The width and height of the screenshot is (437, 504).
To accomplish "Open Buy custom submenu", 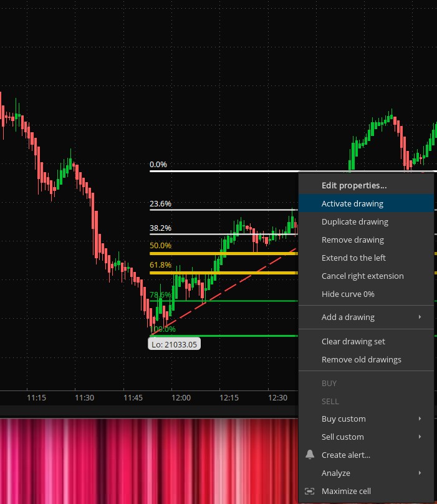I will pyautogui.click(x=366, y=419).
